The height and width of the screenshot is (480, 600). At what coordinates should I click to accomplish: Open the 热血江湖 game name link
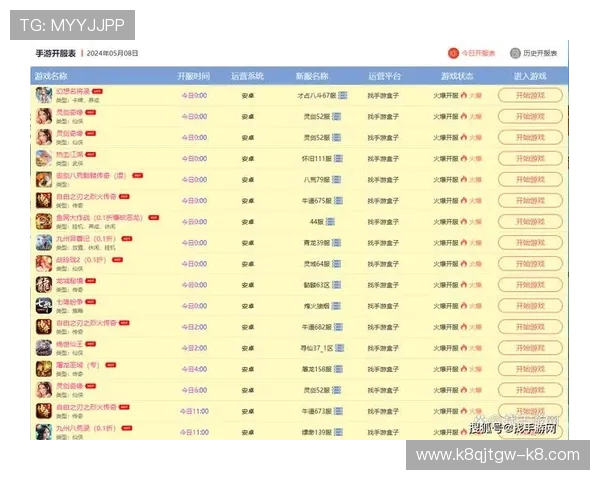tap(69, 154)
